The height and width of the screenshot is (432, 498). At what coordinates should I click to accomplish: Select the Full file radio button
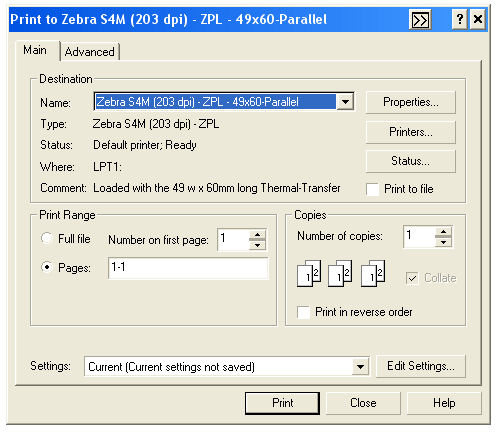point(47,238)
